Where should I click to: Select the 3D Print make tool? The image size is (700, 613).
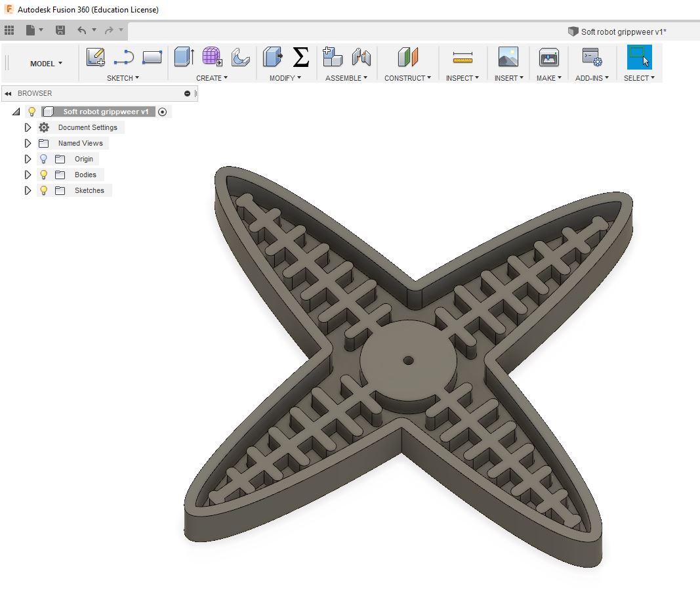point(548,57)
